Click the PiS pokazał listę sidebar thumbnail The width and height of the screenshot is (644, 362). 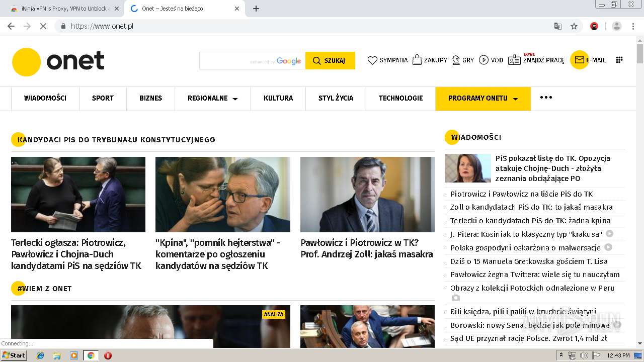tap(467, 168)
